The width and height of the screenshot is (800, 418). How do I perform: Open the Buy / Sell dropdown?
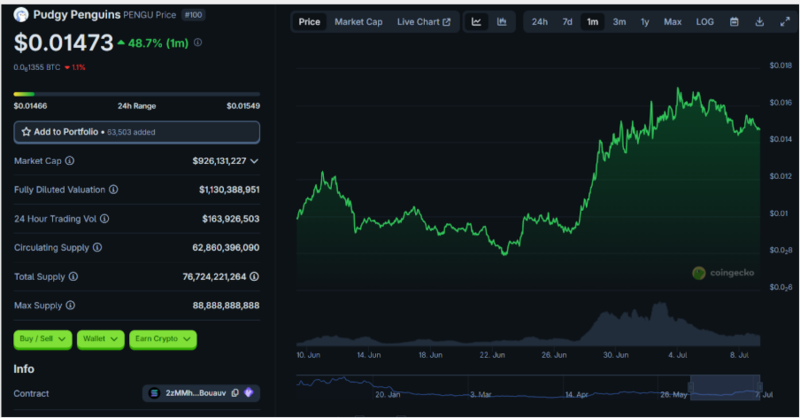tap(42, 340)
